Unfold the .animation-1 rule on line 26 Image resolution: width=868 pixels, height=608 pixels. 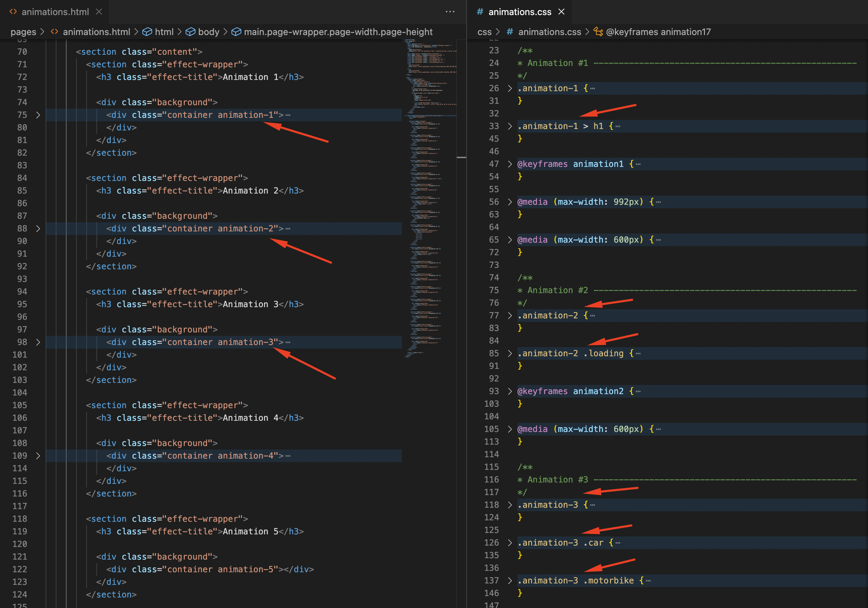point(510,88)
